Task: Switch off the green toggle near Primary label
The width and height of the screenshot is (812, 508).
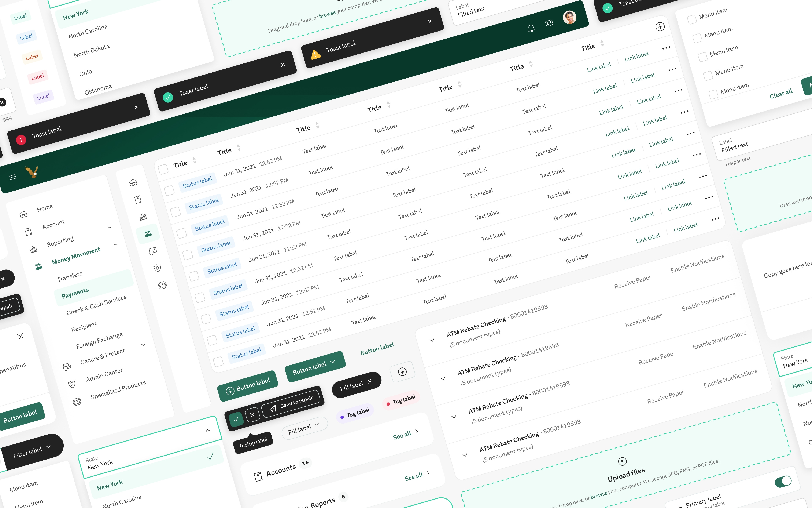Action: (783, 482)
